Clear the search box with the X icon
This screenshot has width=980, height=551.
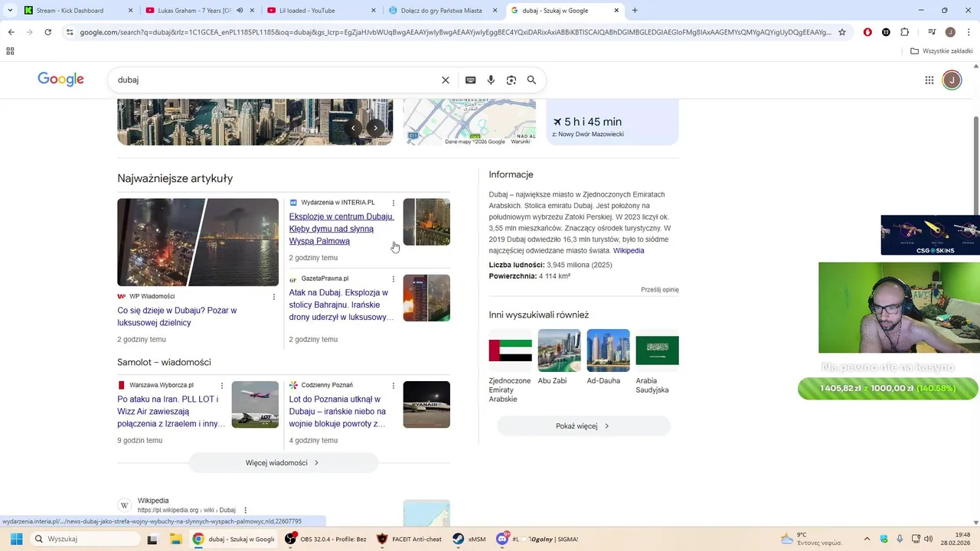(x=446, y=80)
